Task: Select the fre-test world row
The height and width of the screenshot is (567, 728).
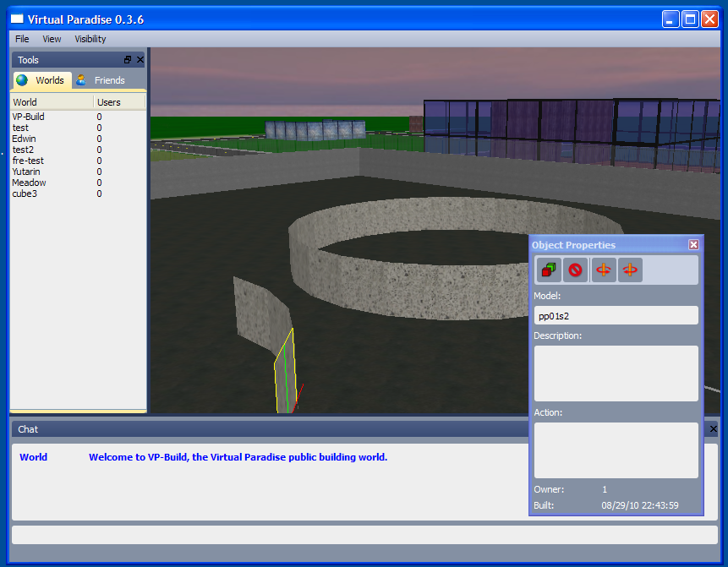Action: pos(78,161)
